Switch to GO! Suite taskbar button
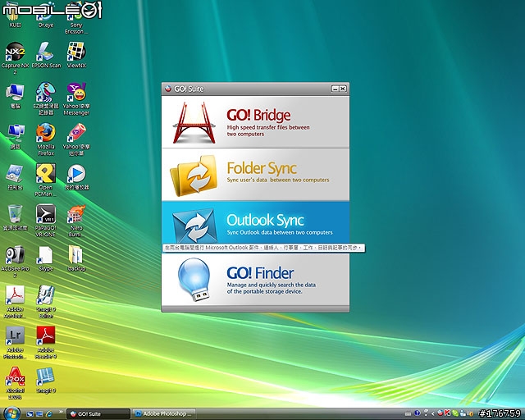Screen dimensions: 525x420 tap(98, 413)
